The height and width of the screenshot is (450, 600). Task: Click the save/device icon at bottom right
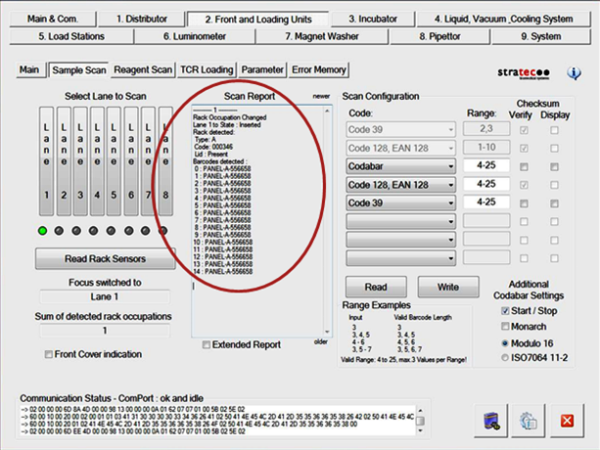pos(493,420)
